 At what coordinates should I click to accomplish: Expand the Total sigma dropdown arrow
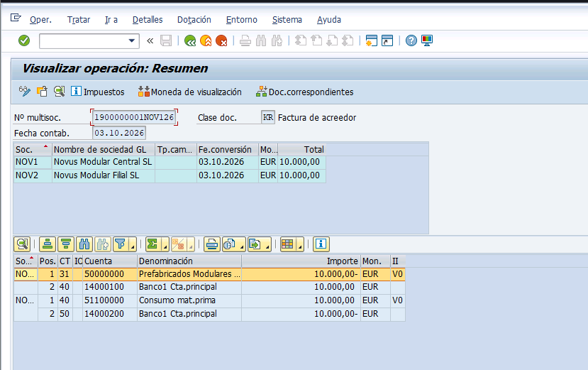click(165, 245)
